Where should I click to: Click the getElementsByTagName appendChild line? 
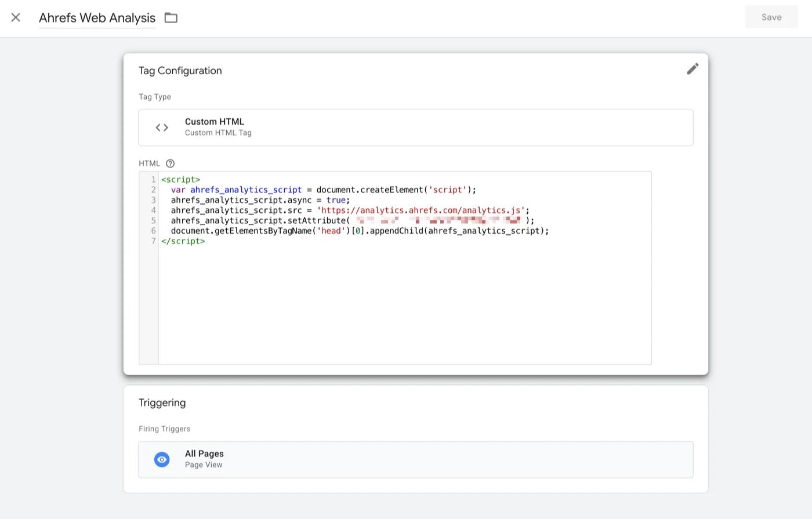360,231
